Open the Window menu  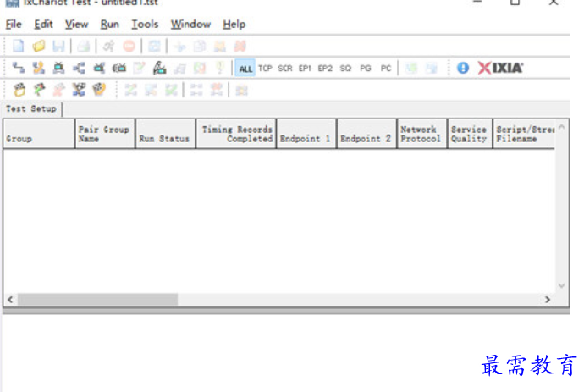click(x=190, y=25)
